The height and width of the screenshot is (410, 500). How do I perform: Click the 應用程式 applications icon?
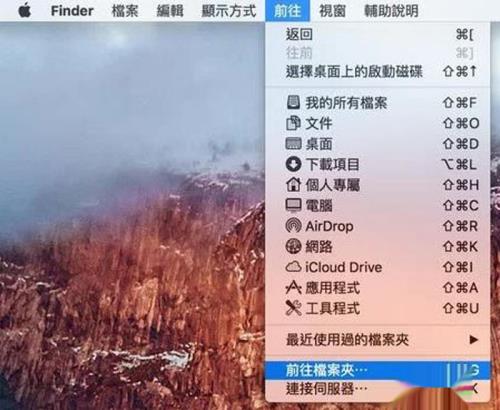tap(293, 288)
